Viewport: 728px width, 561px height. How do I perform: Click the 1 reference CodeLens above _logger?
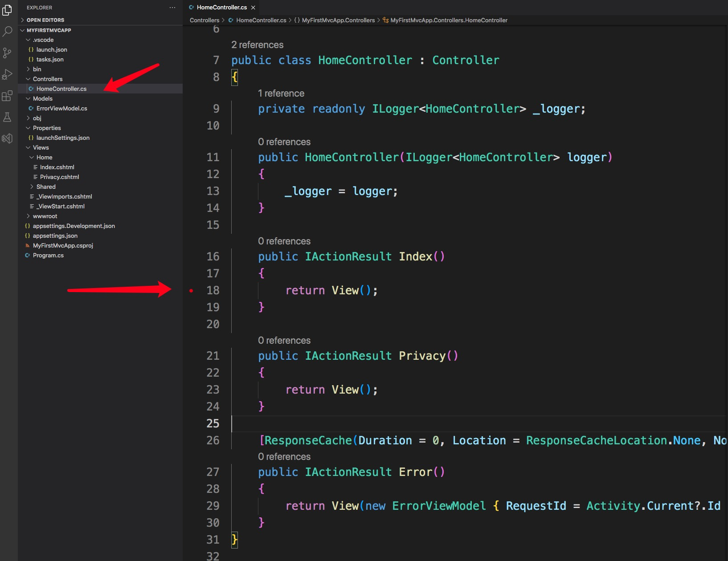[x=281, y=93]
